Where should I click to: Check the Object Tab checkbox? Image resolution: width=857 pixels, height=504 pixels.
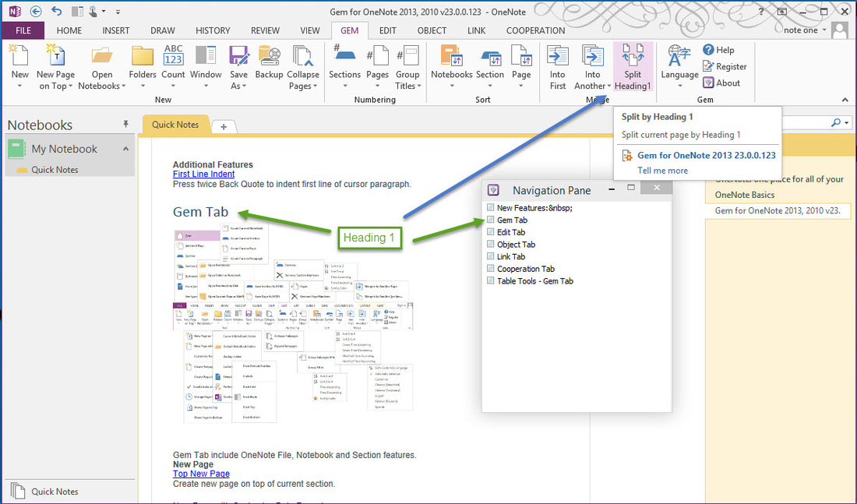click(x=490, y=244)
